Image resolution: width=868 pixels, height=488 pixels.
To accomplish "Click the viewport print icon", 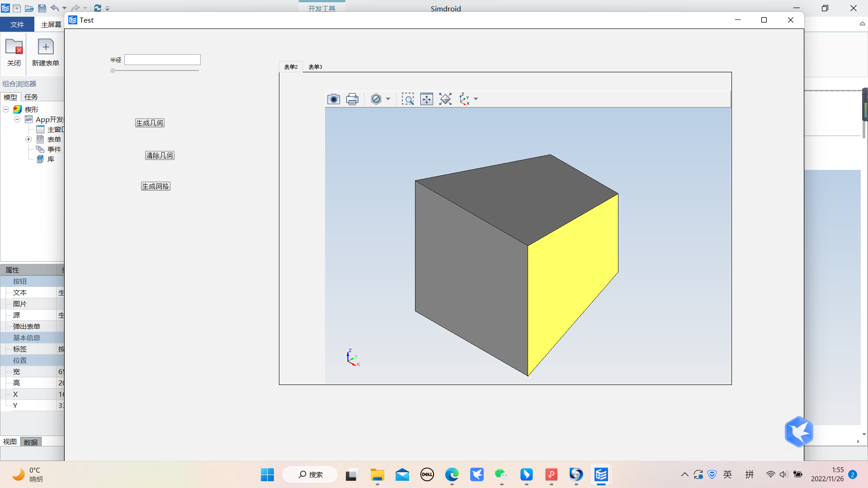I will [x=352, y=99].
